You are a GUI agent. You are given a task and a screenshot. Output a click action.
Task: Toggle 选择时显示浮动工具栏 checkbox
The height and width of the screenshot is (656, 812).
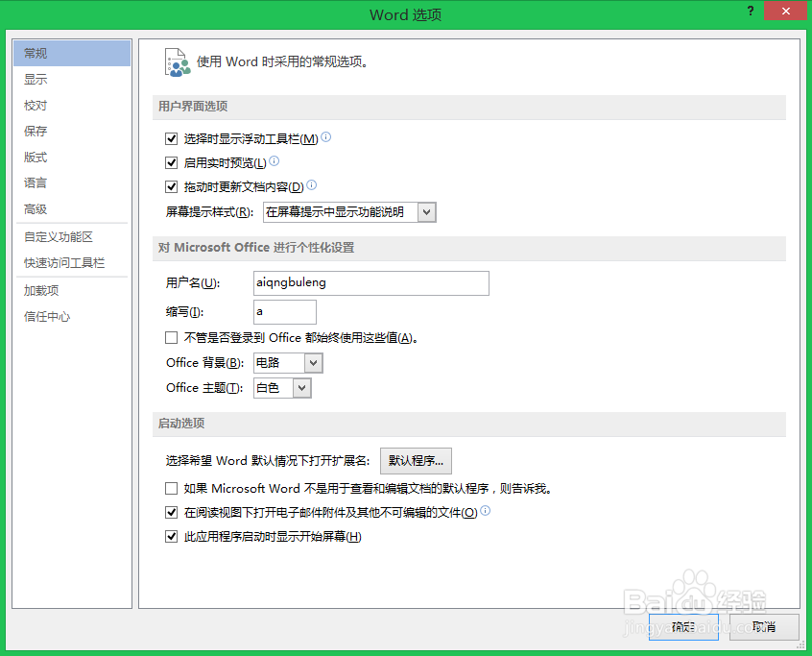click(172, 139)
